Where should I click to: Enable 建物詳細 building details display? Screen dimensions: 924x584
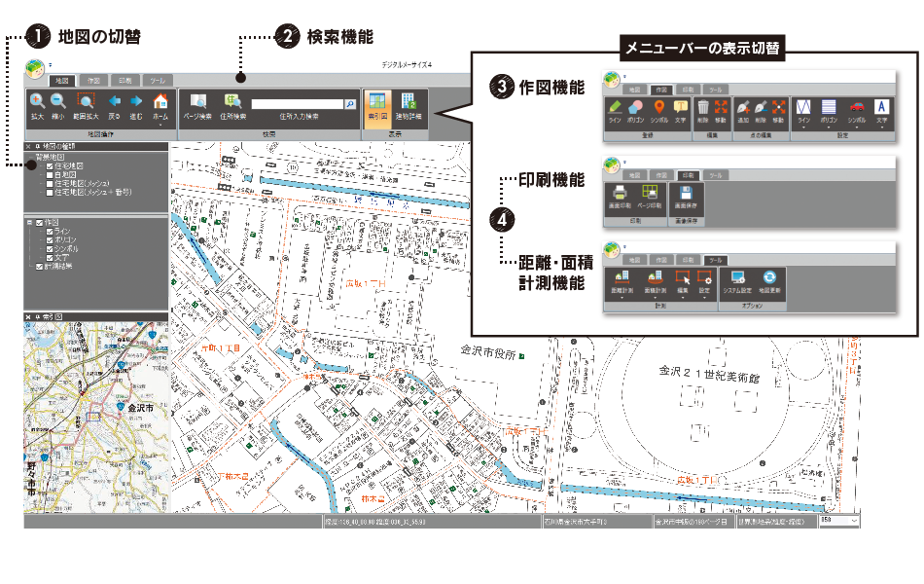point(407,103)
